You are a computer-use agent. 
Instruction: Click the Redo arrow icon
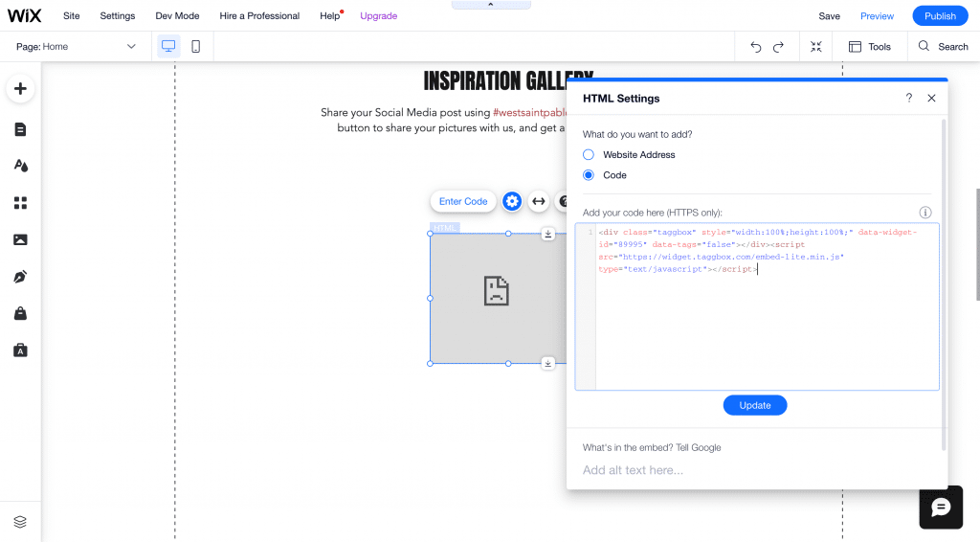pyautogui.click(x=778, y=46)
